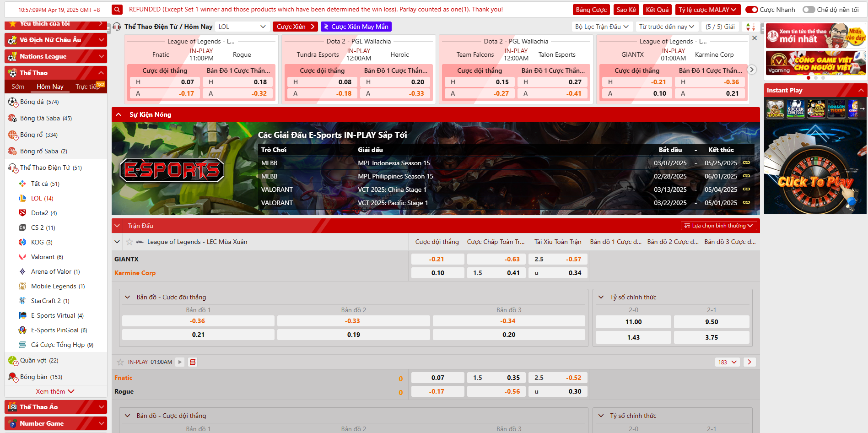Click the Sao Kê button
The image size is (868, 433).
626,10
